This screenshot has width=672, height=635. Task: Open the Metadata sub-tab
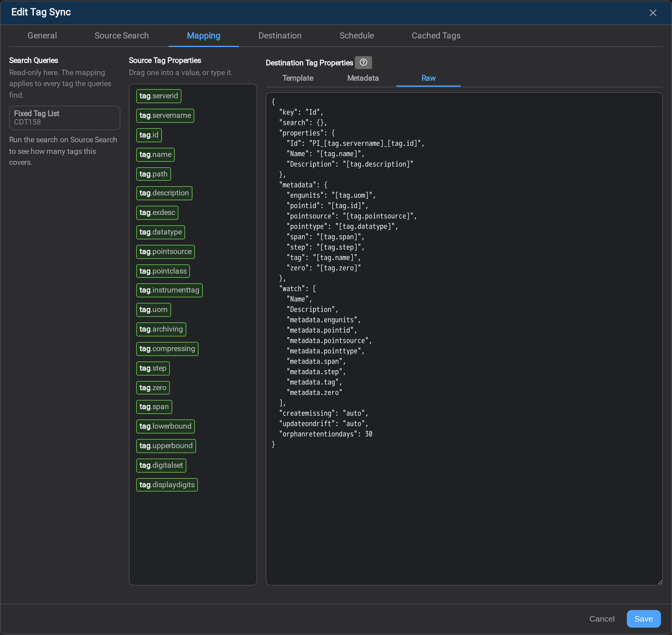pos(363,78)
